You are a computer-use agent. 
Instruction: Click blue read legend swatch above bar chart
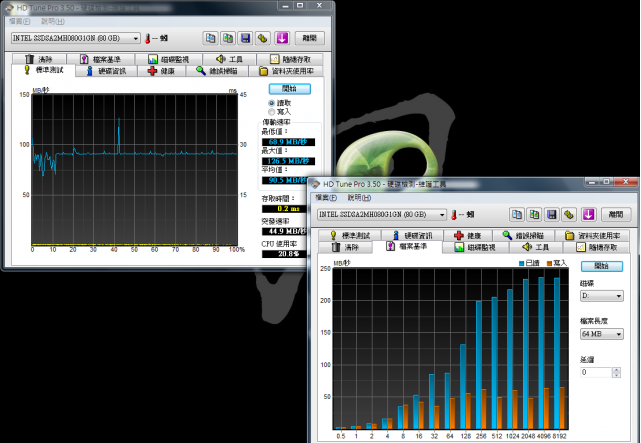click(x=521, y=264)
